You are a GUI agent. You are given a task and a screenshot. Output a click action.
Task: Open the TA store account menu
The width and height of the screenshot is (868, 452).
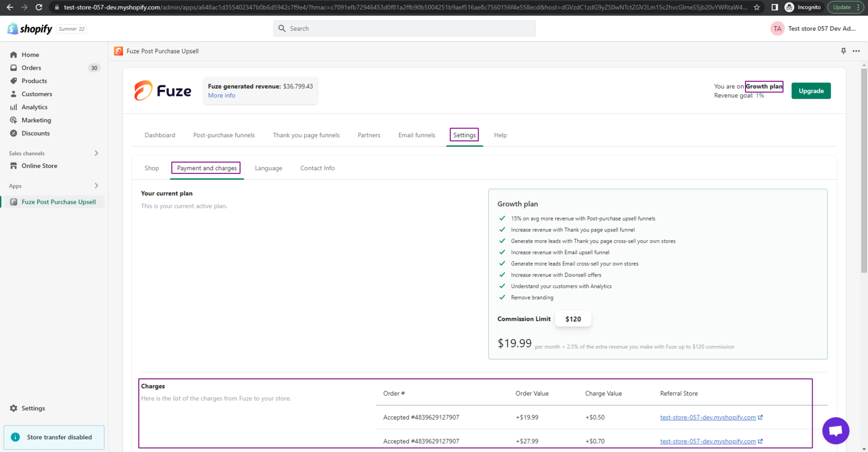tap(813, 29)
